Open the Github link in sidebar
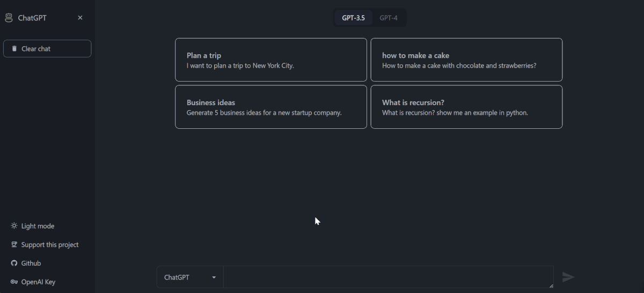The width and height of the screenshot is (644, 293). 26,263
